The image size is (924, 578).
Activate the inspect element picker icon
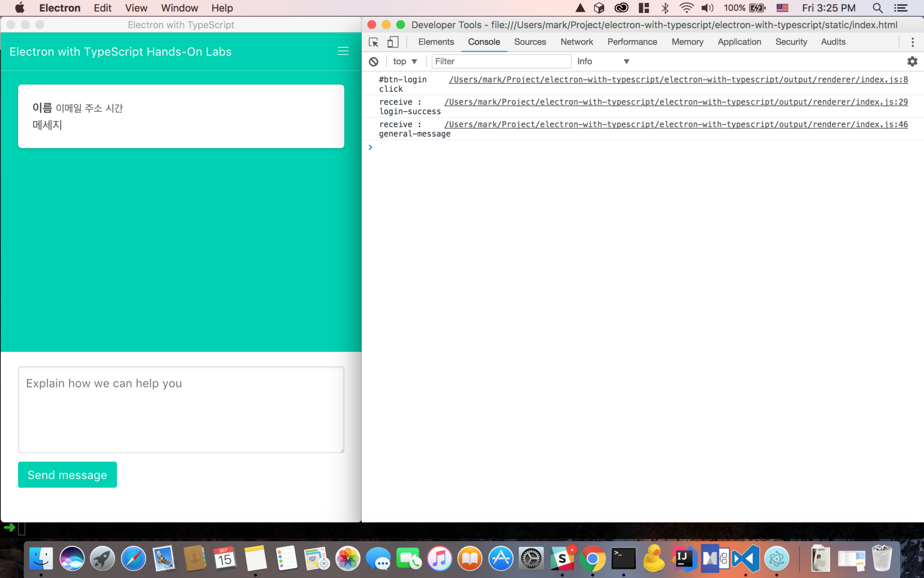[x=373, y=42]
